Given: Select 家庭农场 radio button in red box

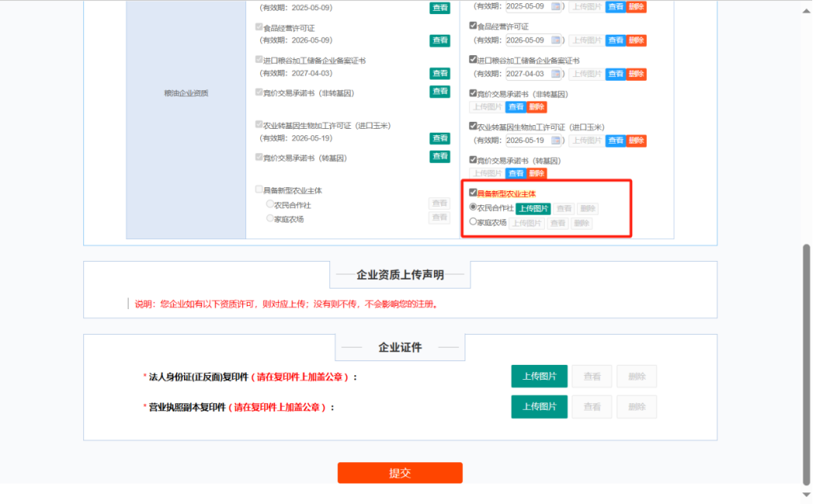Looking at the screenshot, I should (474, 222).
